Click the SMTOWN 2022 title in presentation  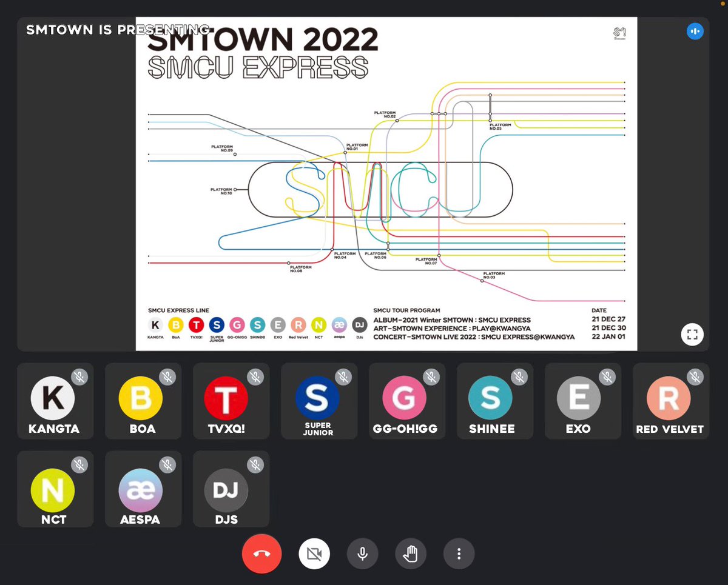click(263, 39)
